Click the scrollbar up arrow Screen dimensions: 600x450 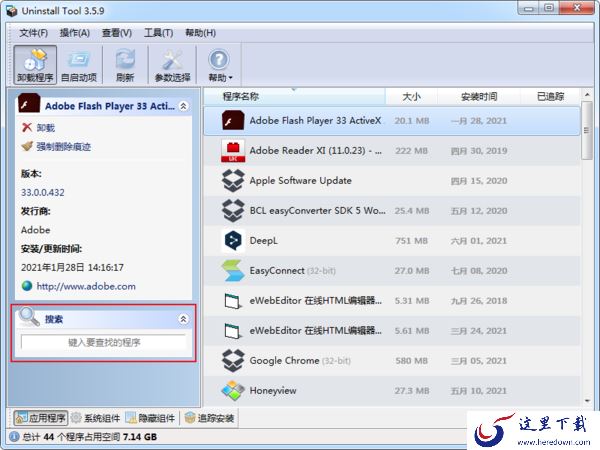(x=587, y=95)
